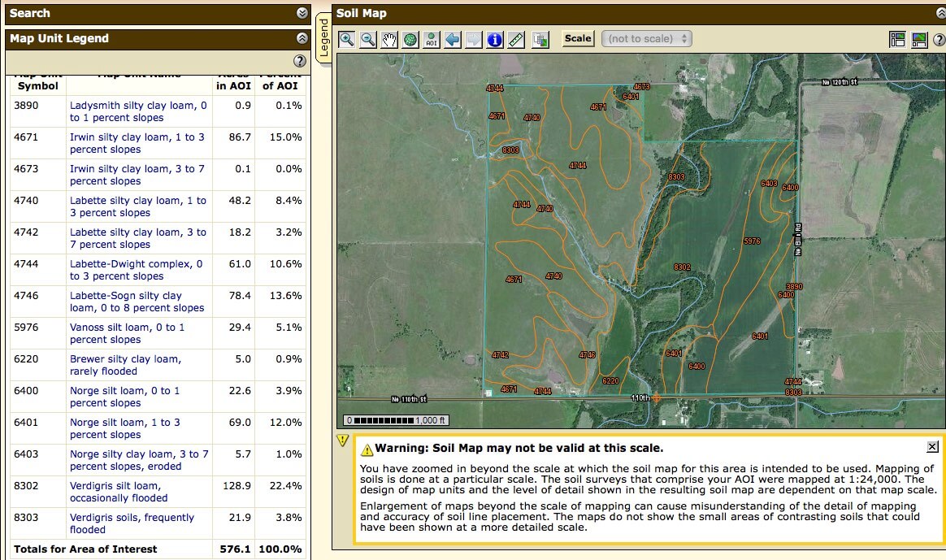Select the Zoom In tool
The height and width of the screenshot is (560, 946).
coord(346,39)
